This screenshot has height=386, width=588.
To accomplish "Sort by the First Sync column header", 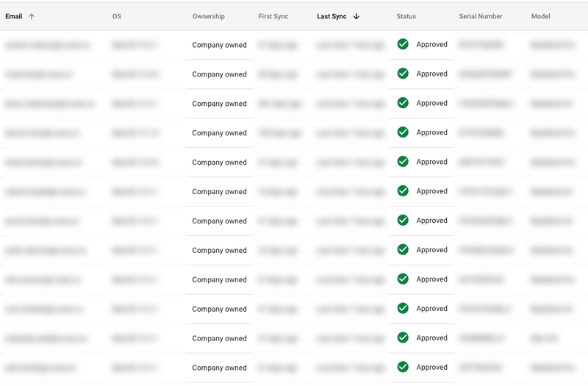I will point(273,16).
